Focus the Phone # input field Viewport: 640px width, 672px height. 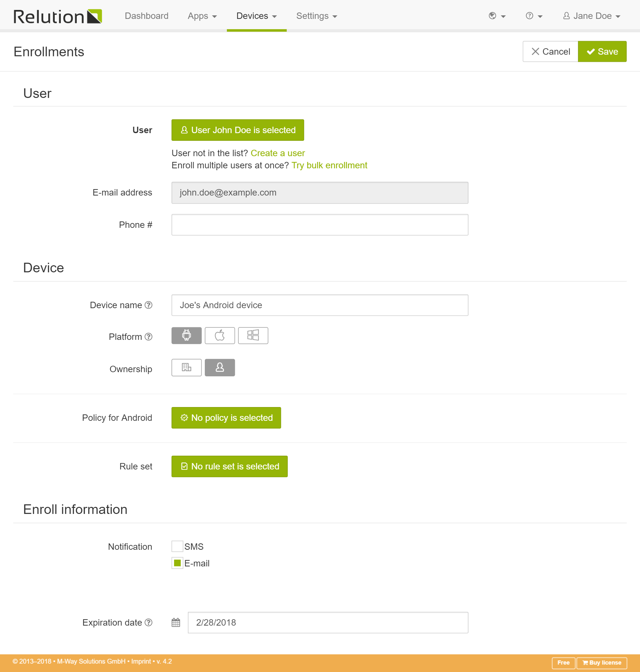click(320, 225)
